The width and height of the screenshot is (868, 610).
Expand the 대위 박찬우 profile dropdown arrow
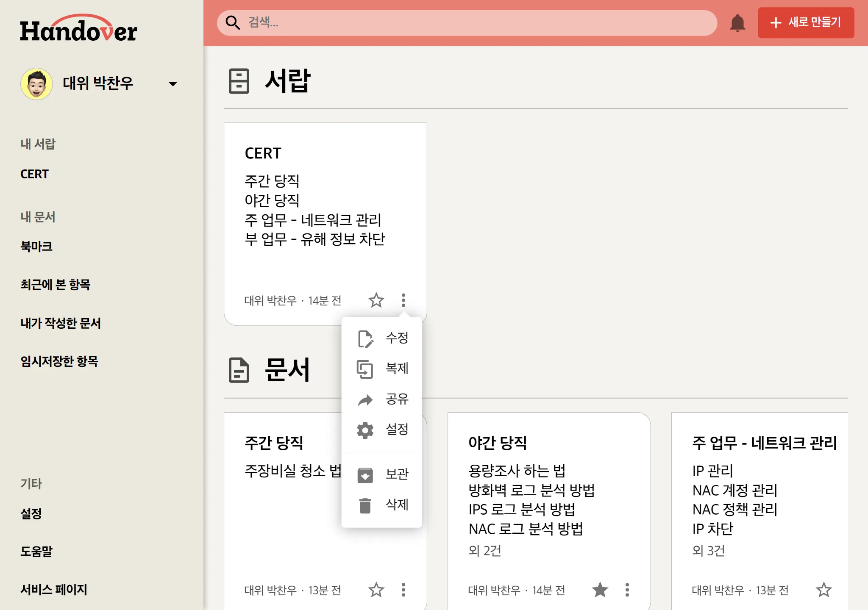coord(172,84)
